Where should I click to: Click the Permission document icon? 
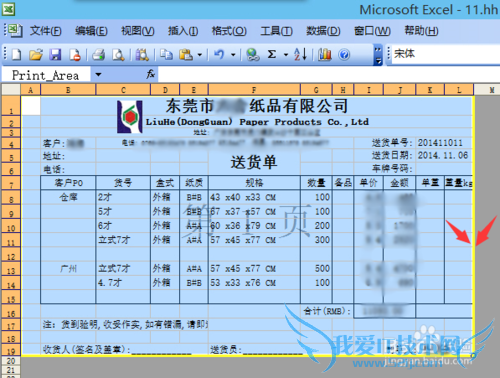[x=75, y=54]
